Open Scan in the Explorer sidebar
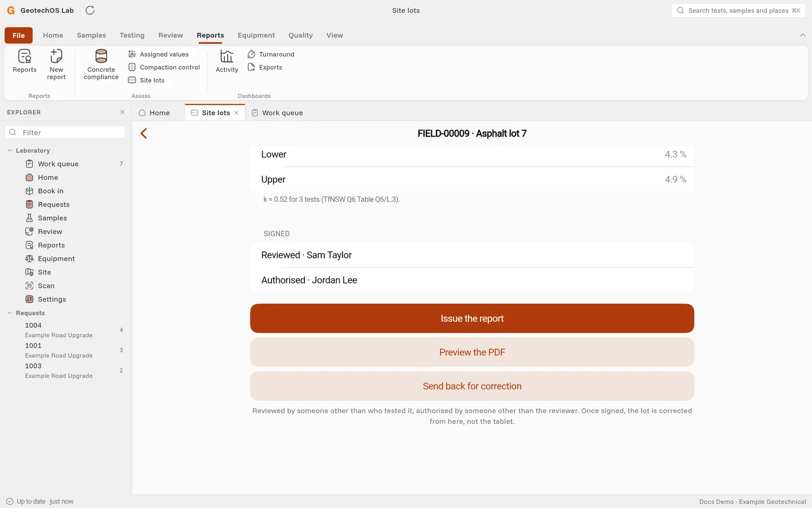Image resolution: width=812 pixels, height=508 pixels. point(65,286)
